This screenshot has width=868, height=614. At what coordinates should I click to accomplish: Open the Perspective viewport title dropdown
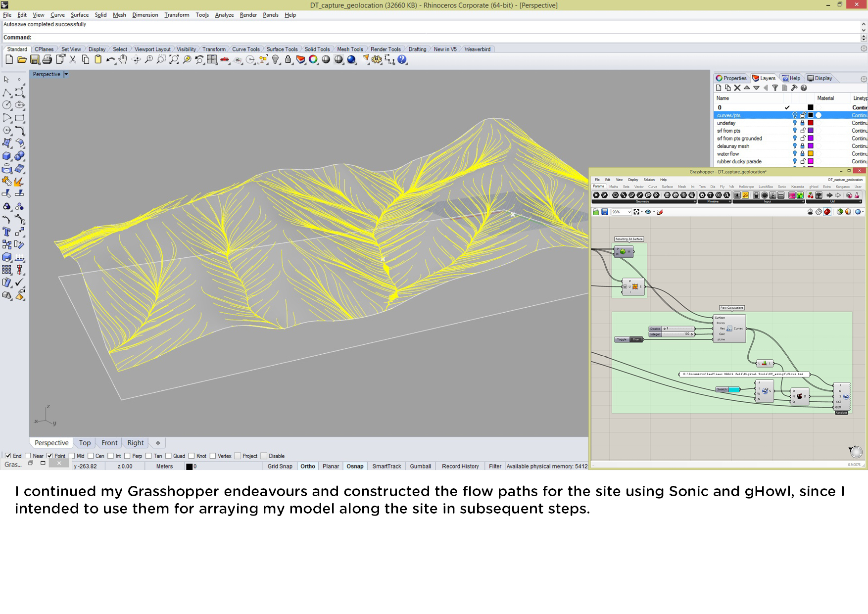pos(66,74)
